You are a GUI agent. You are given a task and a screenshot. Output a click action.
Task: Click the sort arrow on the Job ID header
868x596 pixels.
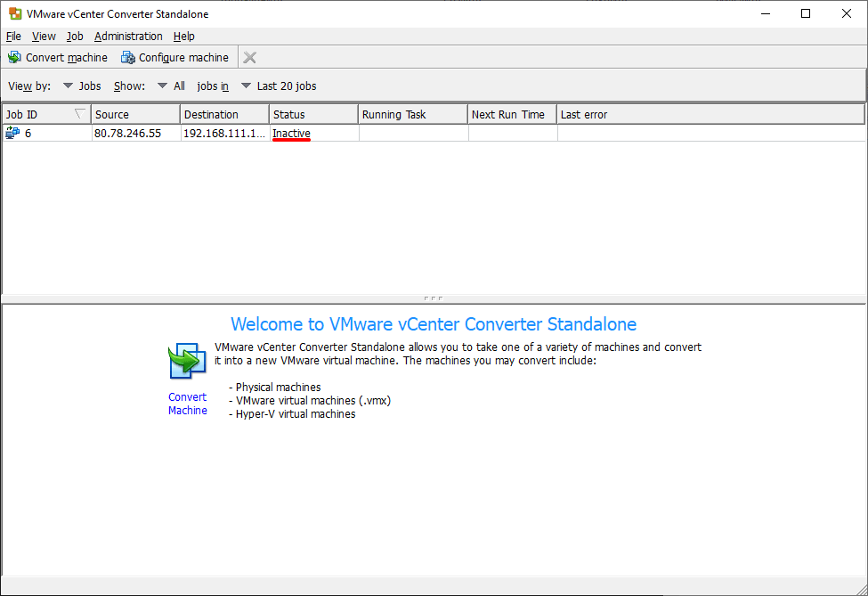(79, 114)
